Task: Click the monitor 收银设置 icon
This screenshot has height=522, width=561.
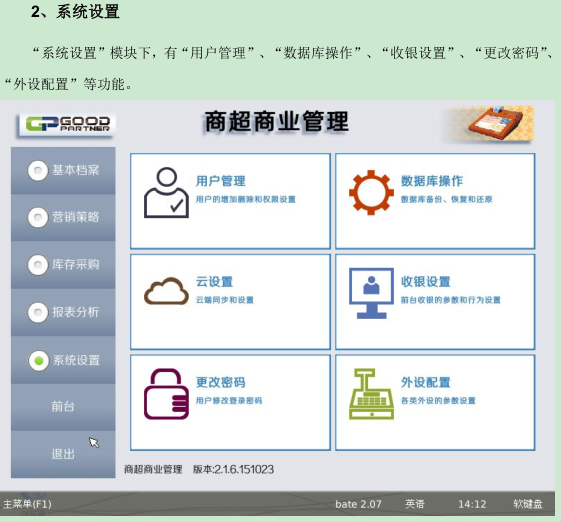Action: point(371,293)
